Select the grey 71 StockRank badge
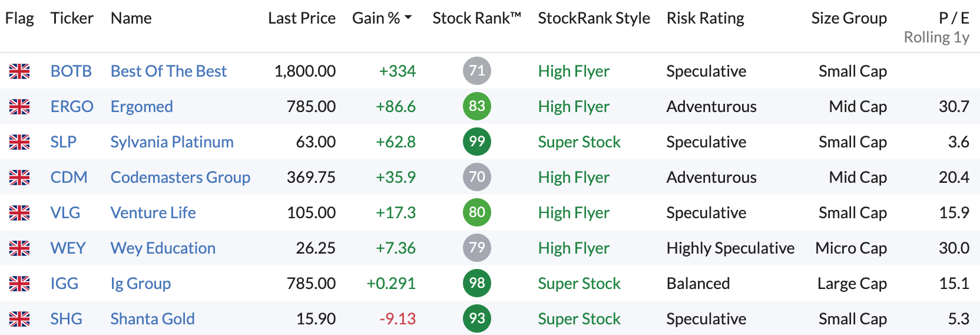Viewport: 980px width, 335px height. (x=477, y=71)
